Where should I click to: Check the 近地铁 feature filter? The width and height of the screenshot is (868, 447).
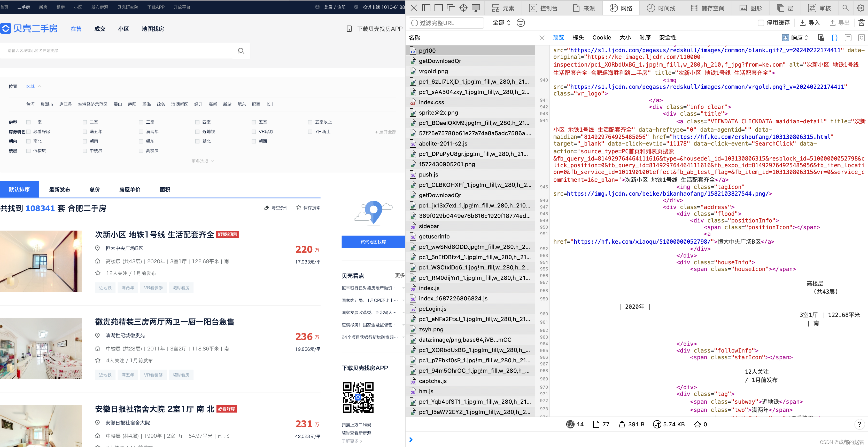pos(197,132)
